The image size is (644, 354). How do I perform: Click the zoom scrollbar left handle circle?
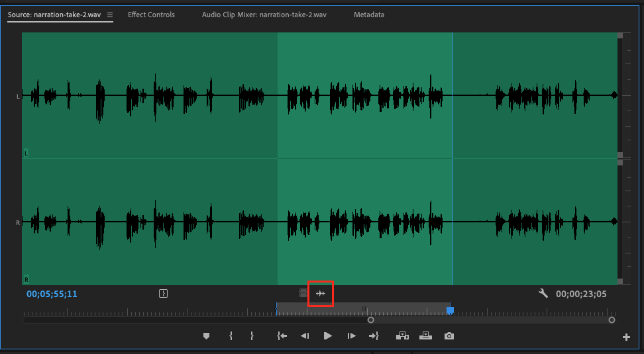click(x=370, y=320)
